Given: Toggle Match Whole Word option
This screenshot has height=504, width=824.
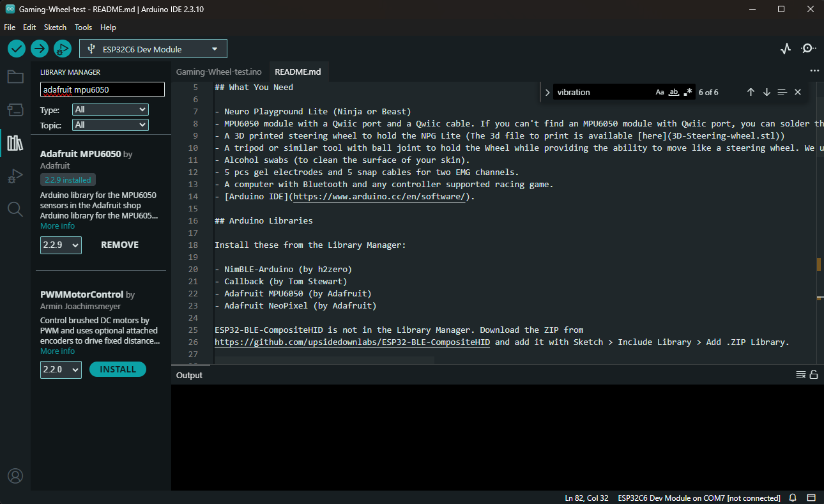Looking at the screenshot, I should 674,92.
